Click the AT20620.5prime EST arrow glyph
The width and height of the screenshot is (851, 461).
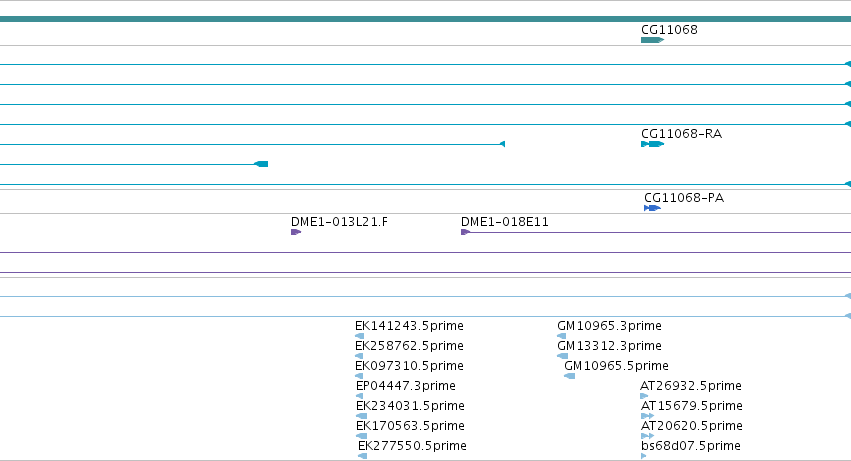tap(647, 436)
